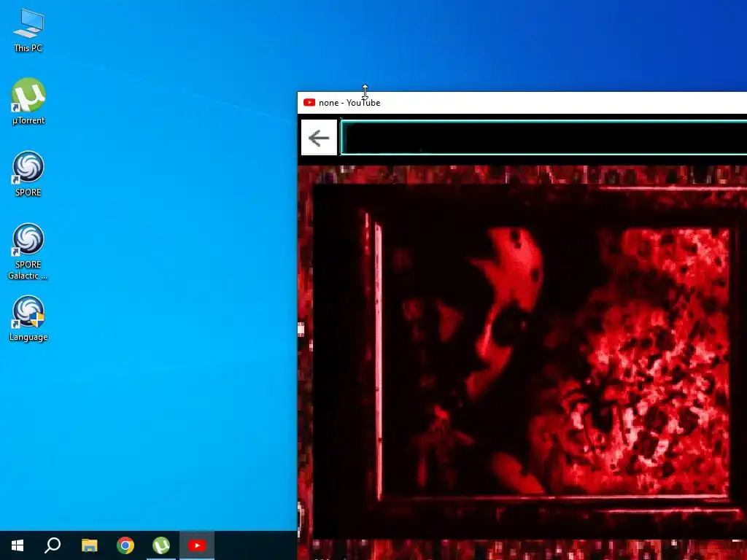Select the Language desktop shortcut
Image resolution: width=747 pixels, height=560 pixels.
[28, 318]
